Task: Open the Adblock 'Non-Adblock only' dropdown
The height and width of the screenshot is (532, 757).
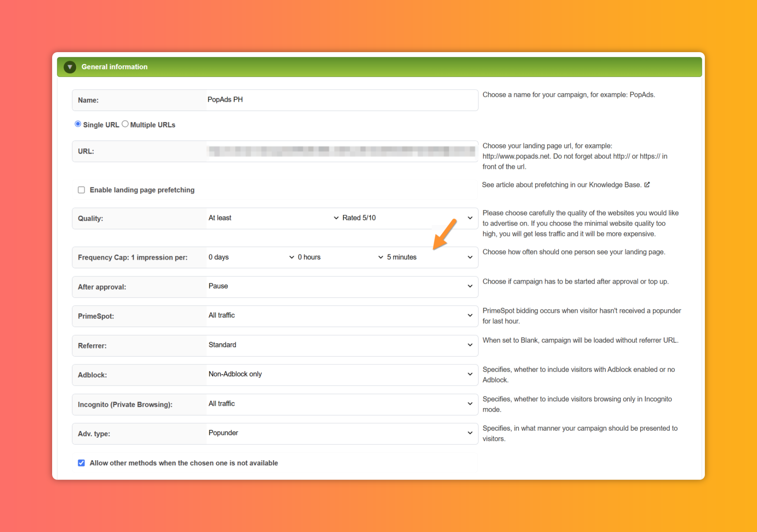Action: point(341,374)
